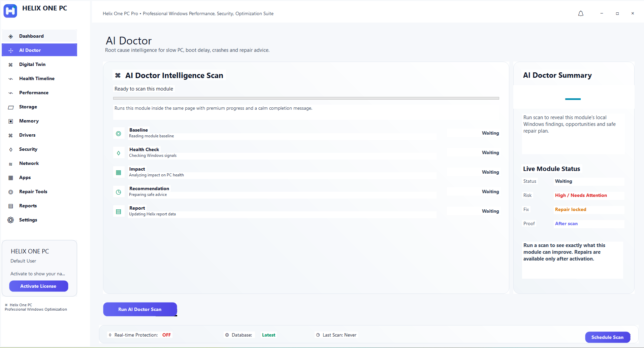Click the Impact step title
The width and height of the screenshot is (644, 348).
[x=137, y=169]
